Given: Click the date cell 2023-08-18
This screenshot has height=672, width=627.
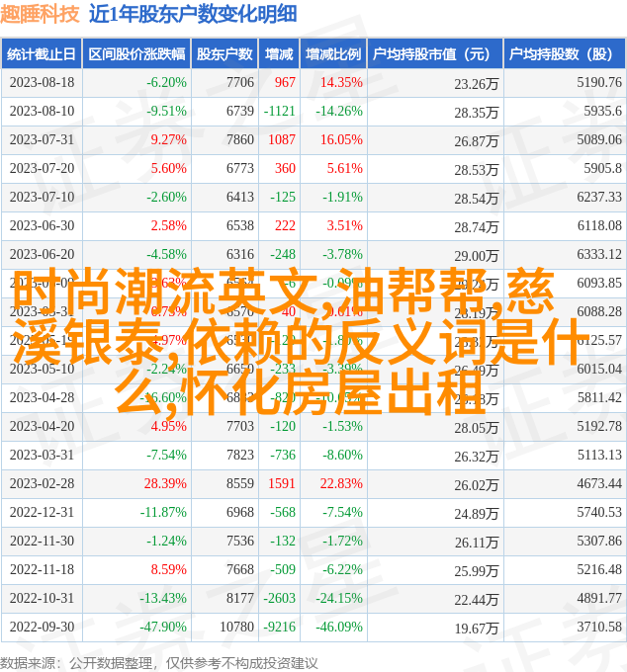Looking at the screenshot, I should 42,82.
